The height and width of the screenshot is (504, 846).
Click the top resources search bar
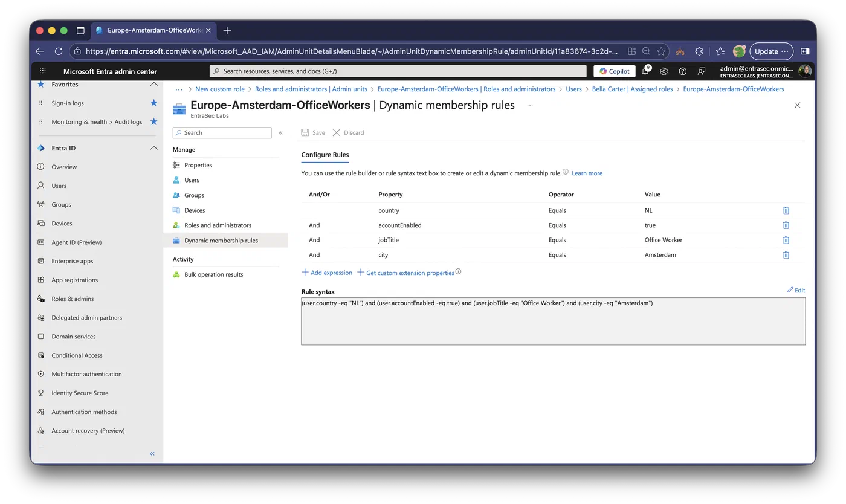398,71
